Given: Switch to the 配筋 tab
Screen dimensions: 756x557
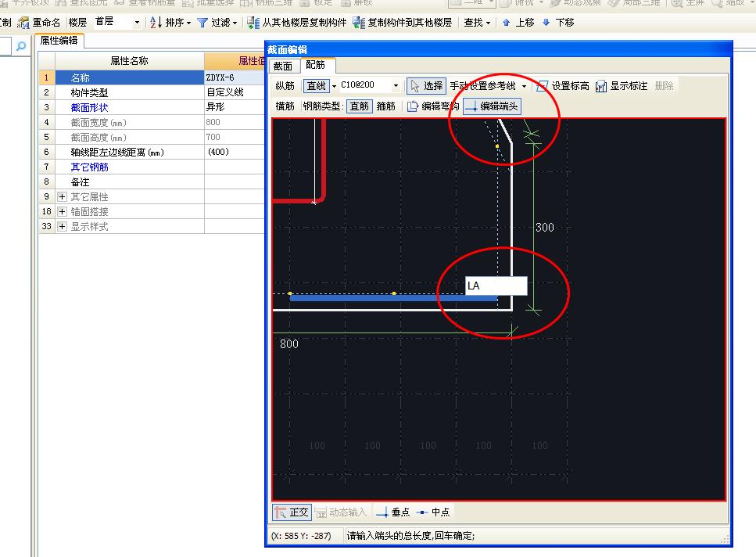Looking at the screenshot, I should [316, 65].
